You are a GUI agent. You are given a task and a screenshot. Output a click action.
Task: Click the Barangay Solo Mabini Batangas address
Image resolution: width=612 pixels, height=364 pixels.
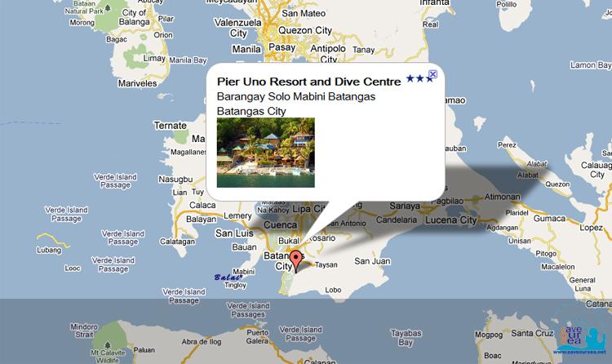click(295, 96)
